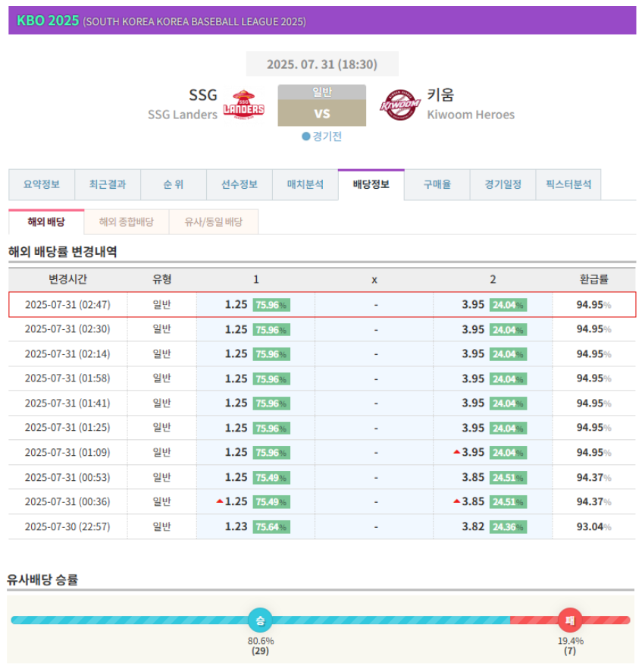Select the 해외 배당 sub-tab
The width and height of the screenshot is (642, 672).
point(46,222)
